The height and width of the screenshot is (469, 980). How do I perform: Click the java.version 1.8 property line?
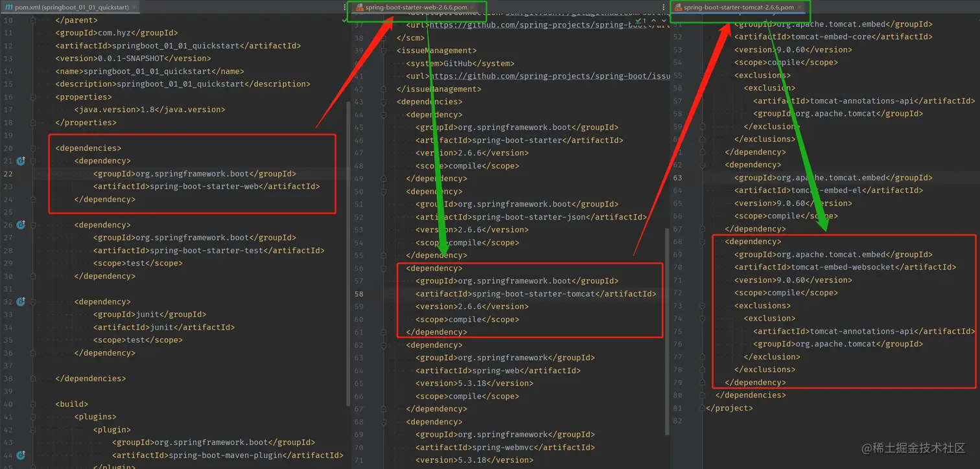(150, 109)
